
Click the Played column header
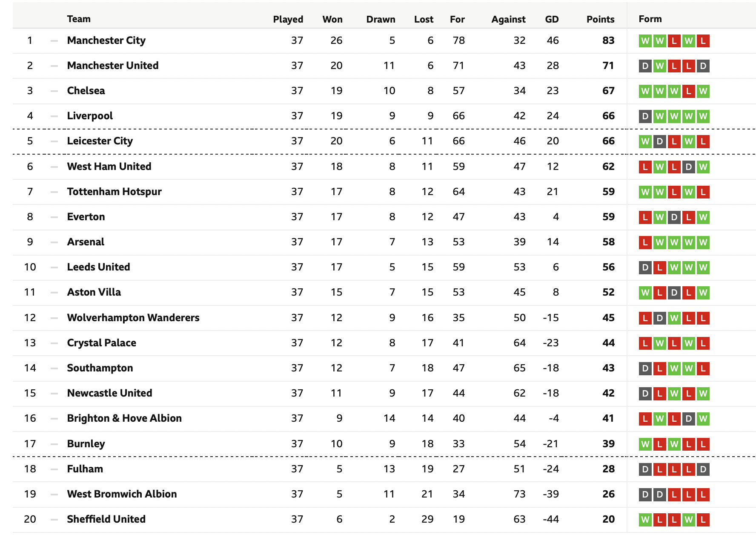[288, 19]
